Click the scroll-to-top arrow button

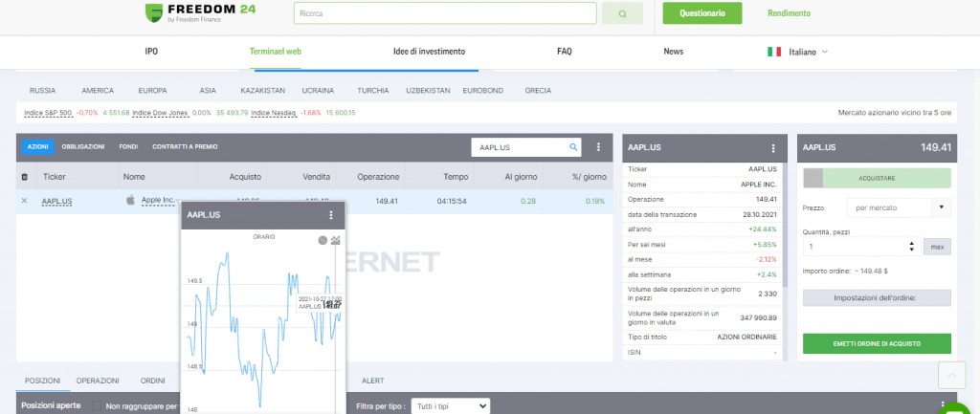[951, 376]
